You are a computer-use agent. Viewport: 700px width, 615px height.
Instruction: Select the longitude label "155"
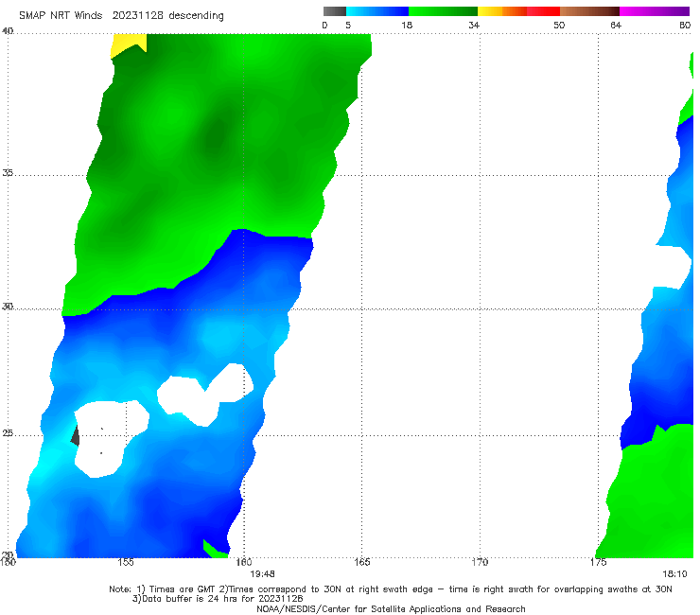(126, 562)
